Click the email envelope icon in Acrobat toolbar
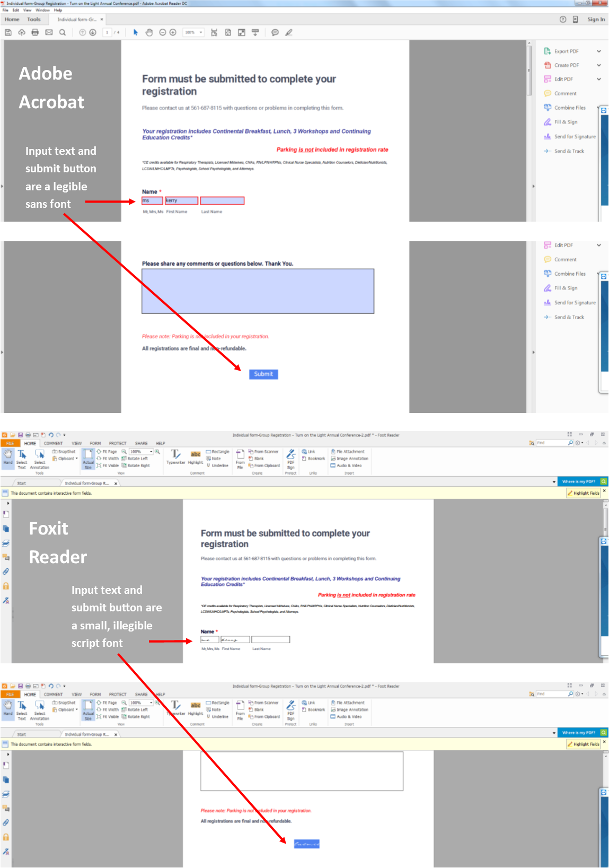609x868 pixels. pyautogui.click(x=49, y=32)
